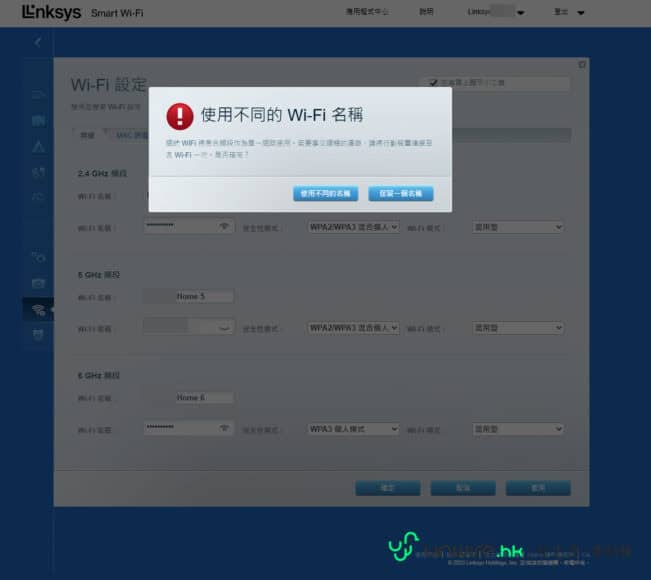
Task: Open 應用程式中心 in the top menu
Action: [x=367, y=13]
